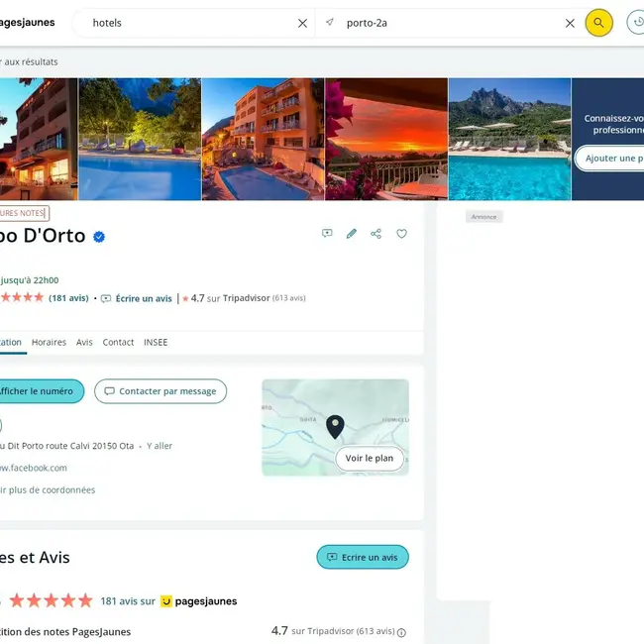The width and height of the screenshot is (644, 644).
Task: Click the Écrire un avis link near rating
Action: click(137, 298)
